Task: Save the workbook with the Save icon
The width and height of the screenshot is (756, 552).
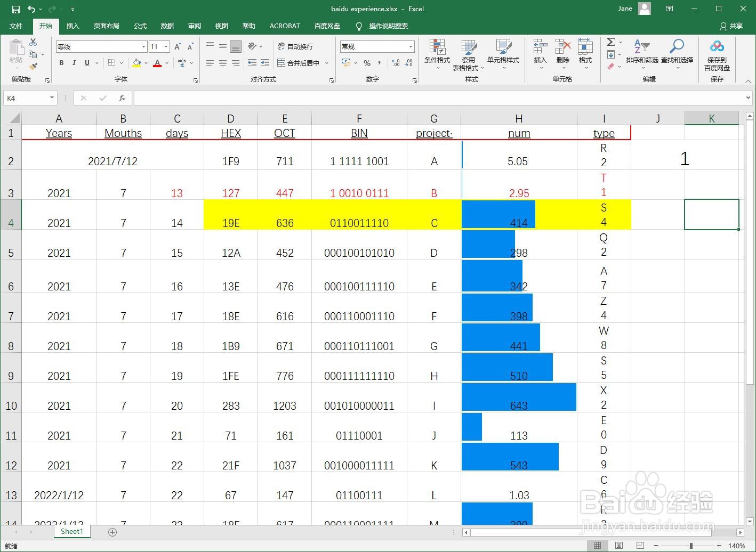Action: [x=16, y=9]
